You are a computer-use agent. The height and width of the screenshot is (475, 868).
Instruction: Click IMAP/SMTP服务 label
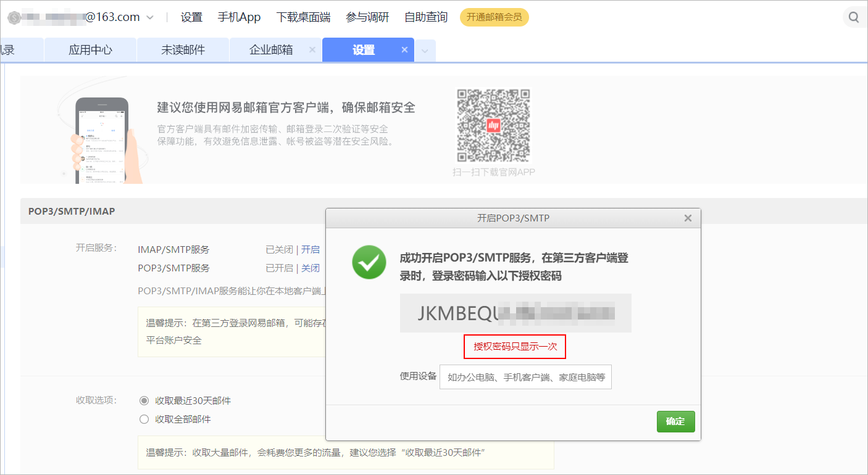(x=173, y=249)
